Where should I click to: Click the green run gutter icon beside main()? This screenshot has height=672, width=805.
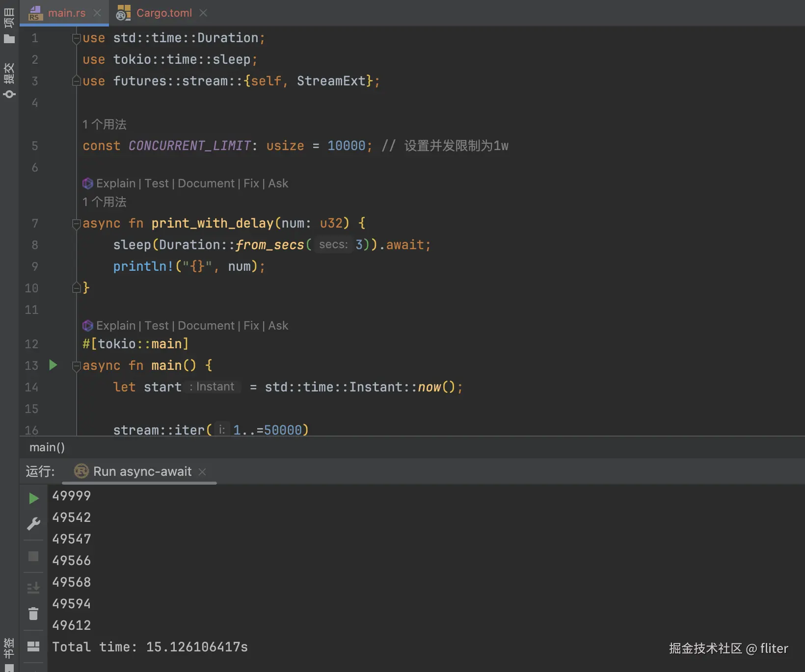pyautogui.click(x=53, y=365)
